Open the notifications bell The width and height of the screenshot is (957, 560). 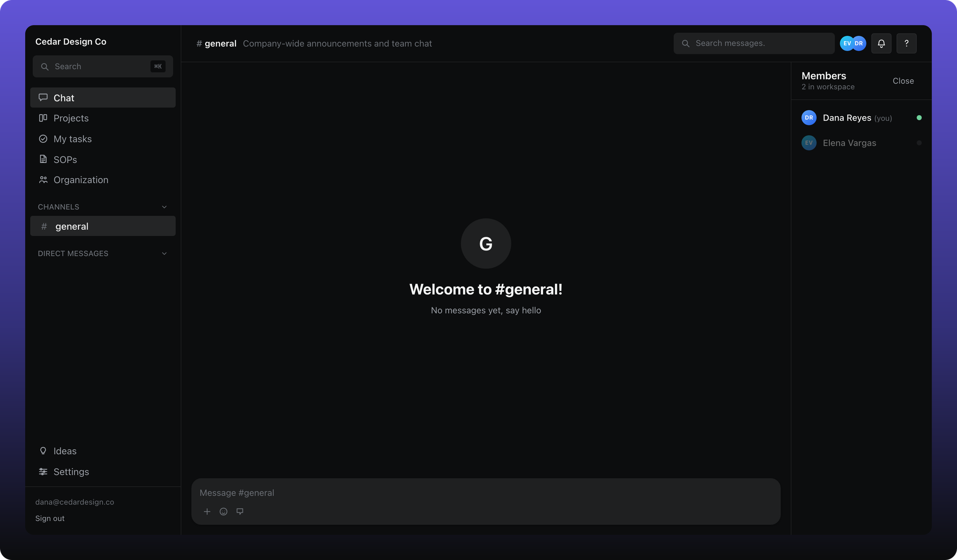[x=881, y=44]
